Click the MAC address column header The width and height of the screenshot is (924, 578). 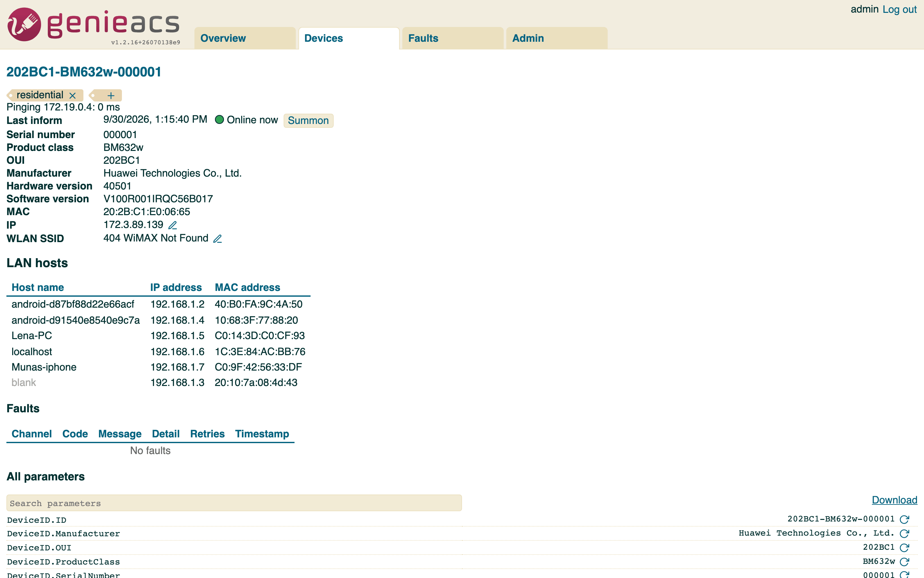[247, 287]
